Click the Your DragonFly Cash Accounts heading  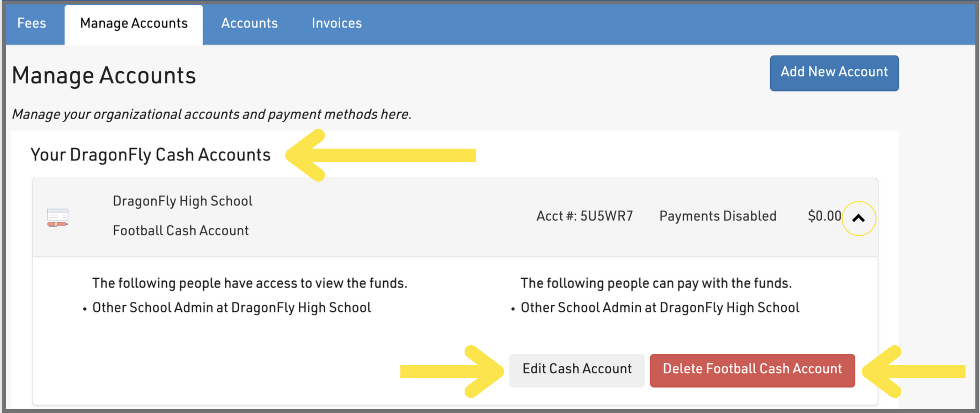[150, 155]
